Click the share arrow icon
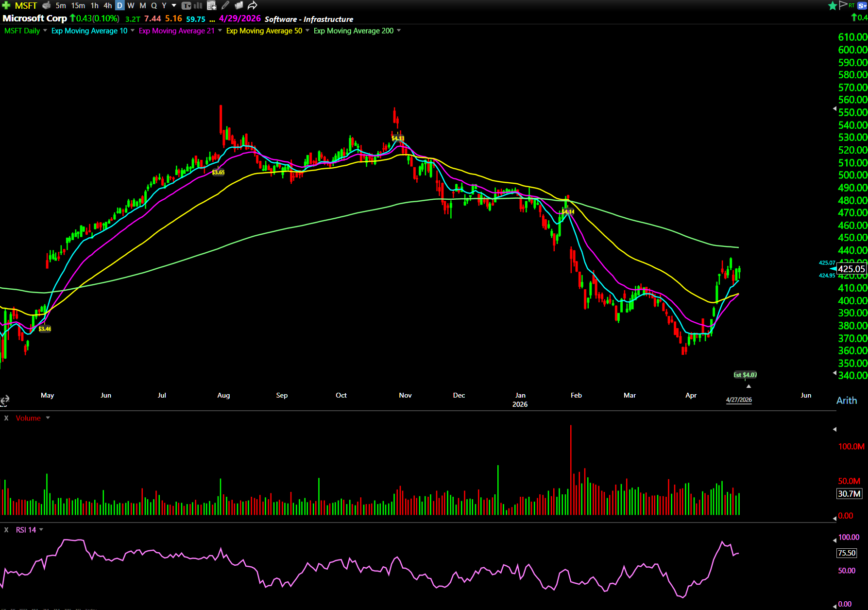 click(x=252, y=5)
